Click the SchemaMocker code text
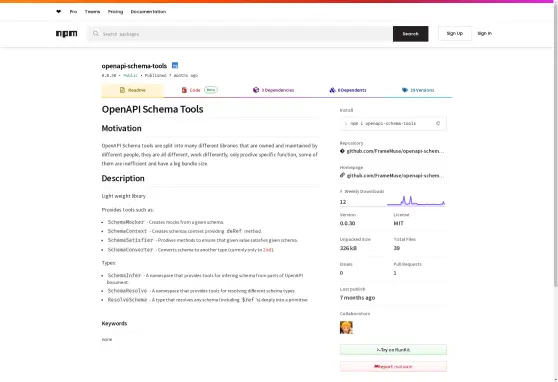The width and height of the screenshot is (558, 382). pyautogui.click(x=126, y=222)
